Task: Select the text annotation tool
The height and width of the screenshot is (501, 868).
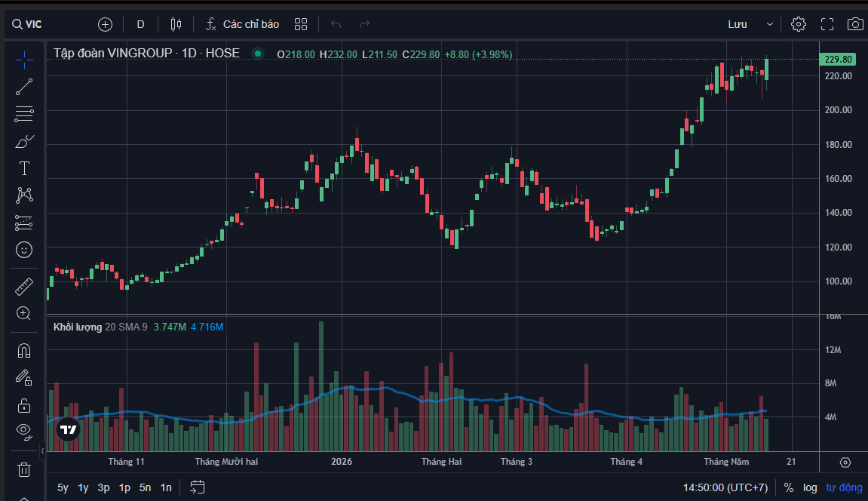Action: [x=24, y=168]
